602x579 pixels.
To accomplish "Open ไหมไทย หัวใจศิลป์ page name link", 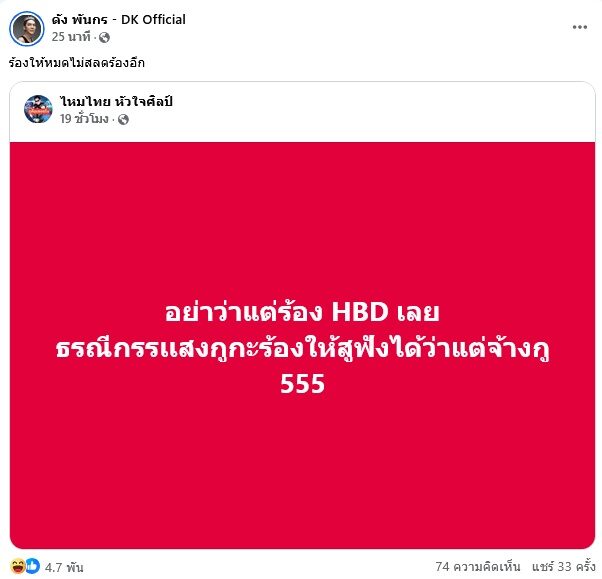I will [116, 101].
